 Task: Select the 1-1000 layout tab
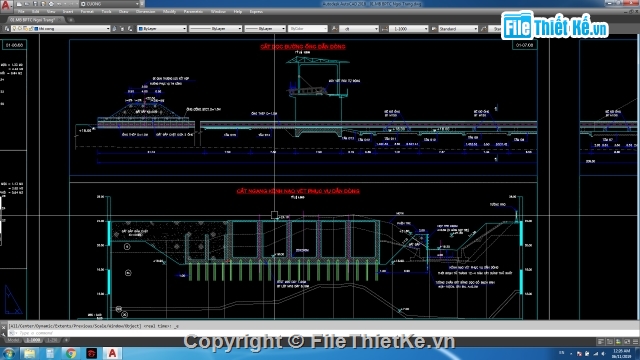[33, 340]
